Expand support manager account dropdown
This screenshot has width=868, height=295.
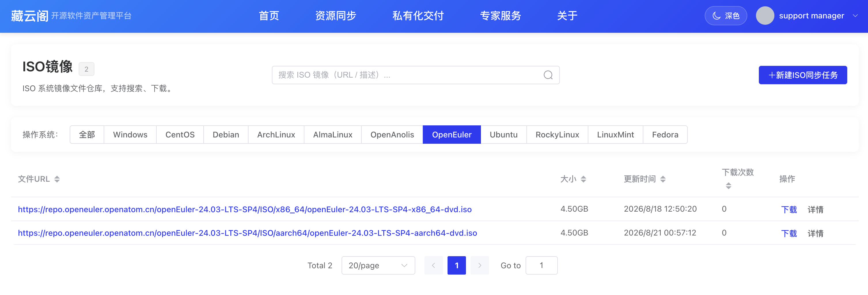[x=856, y=16]
